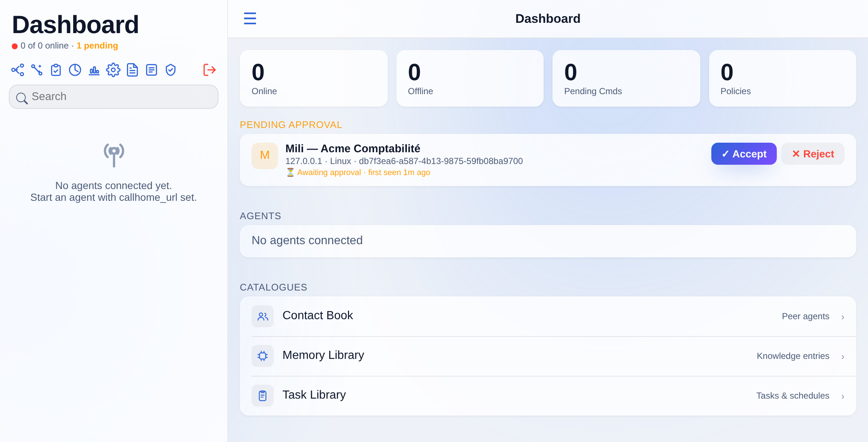Open the shield checkmark policies icon
The width and height of the screenshot is (868, 442).
[171, 70]
